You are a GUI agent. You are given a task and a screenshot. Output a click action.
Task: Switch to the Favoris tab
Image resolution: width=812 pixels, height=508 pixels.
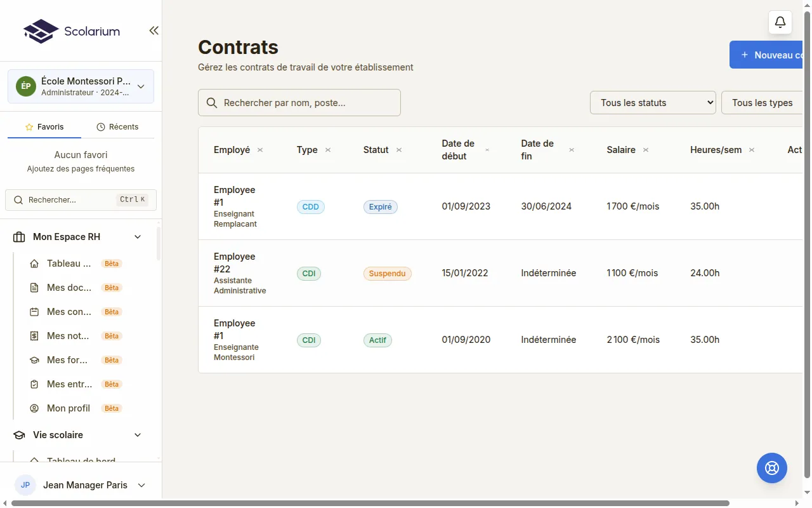44,127
